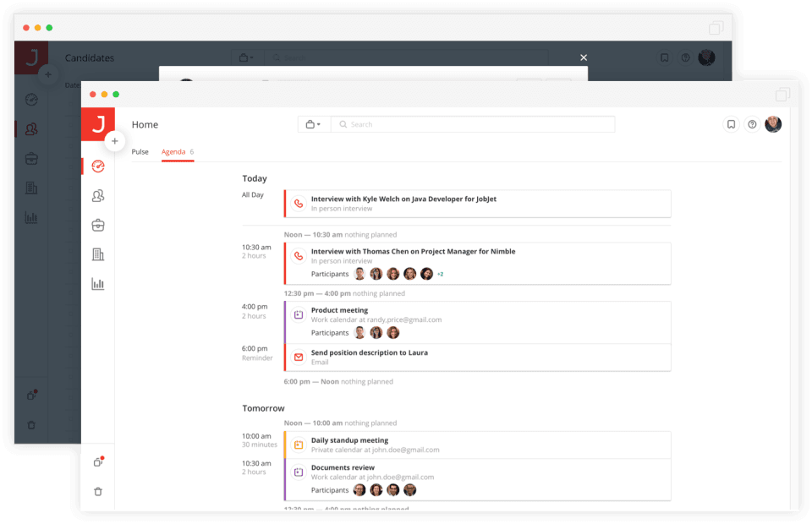Open the Reports bar chart icon
812x524 pixels.
tap(98, 284)
